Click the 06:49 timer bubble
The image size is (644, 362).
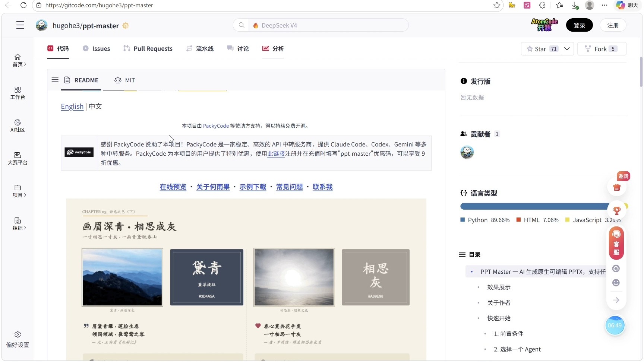click(615, 326)
